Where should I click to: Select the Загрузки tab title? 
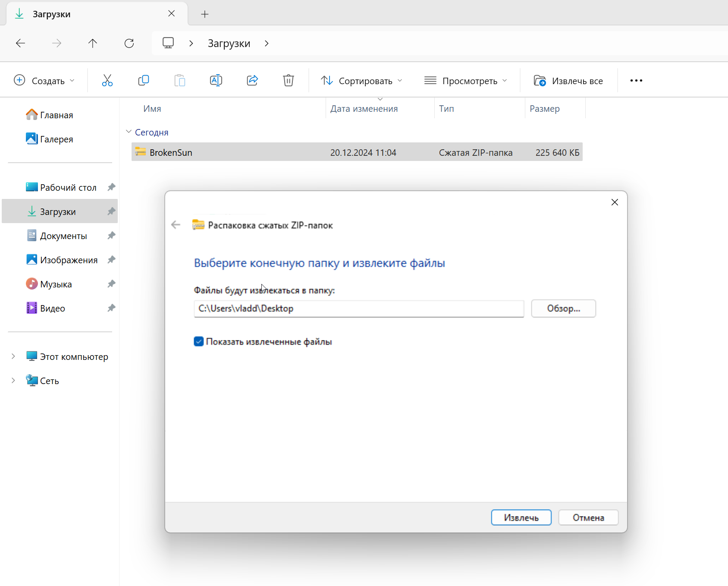(x=52, y=14)
